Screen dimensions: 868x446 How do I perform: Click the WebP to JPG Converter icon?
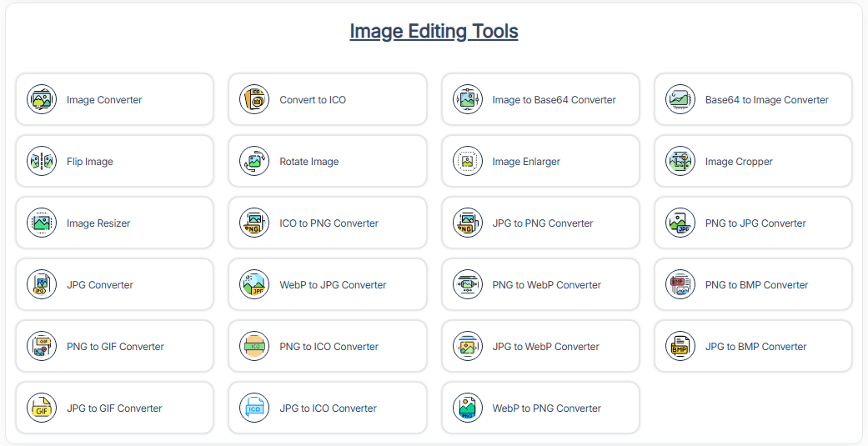coord(254,284)
